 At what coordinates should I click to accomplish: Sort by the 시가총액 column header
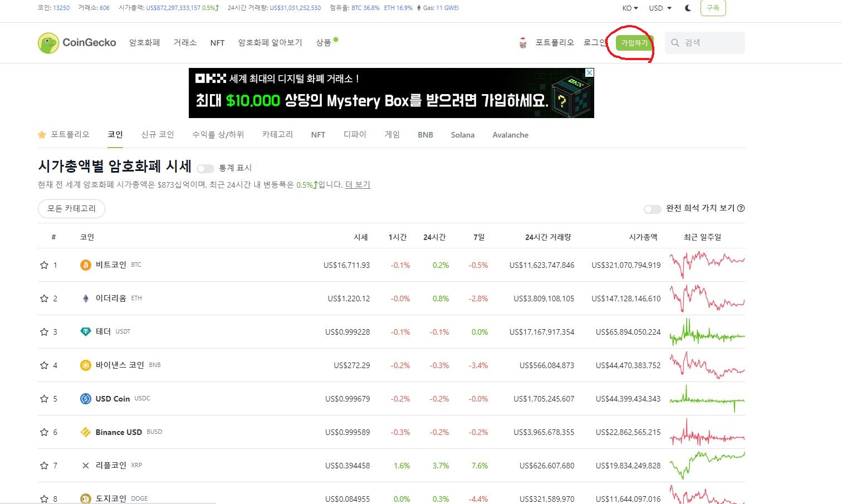pyautogui.click(x=643, y=237)
